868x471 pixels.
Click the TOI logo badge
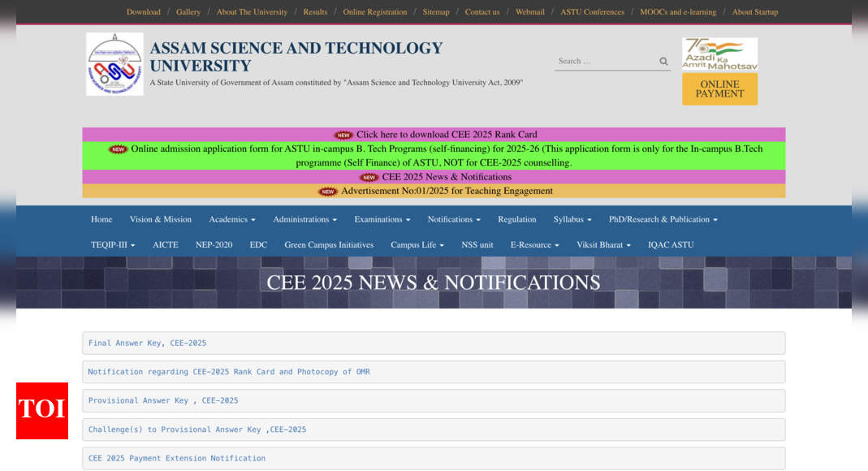click(x=42, y=410)
